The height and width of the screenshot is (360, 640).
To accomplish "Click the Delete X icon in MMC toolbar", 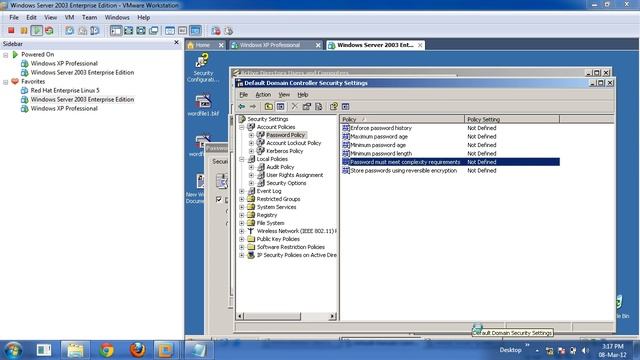I will (294, 107).
